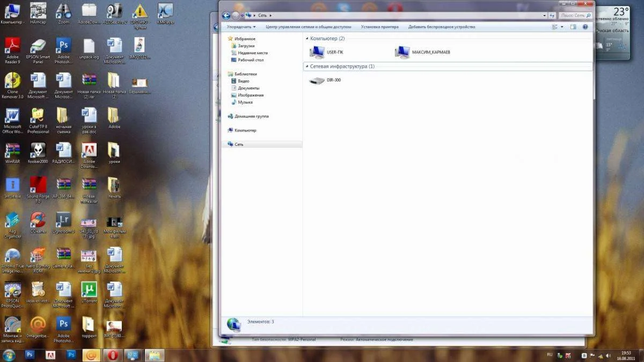This screenshot has height=362, width=644.
Task: Select the HAmcap desktop icon
Action: [38, 14]
